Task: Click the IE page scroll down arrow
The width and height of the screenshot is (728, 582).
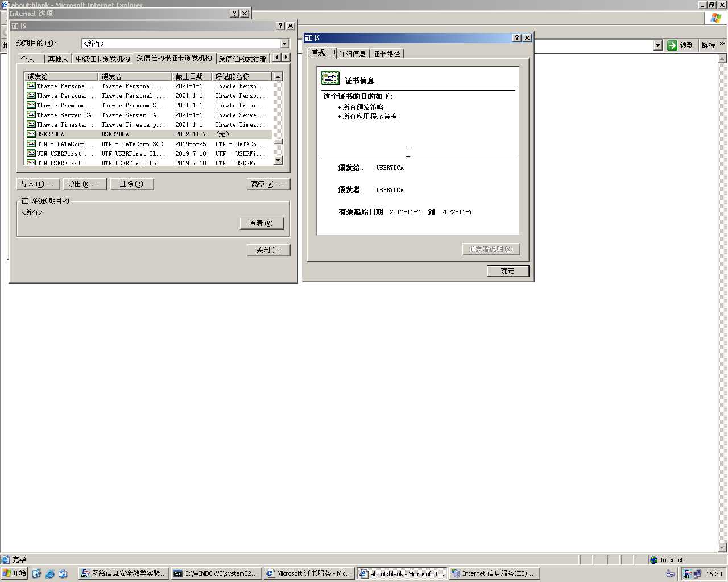Action: [722, 548]
